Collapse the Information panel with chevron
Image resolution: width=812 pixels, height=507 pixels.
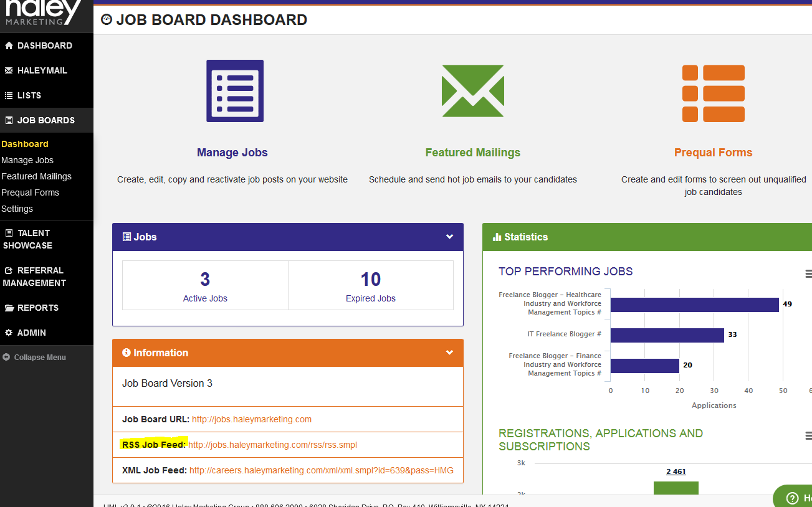click(x=449, y=353)
